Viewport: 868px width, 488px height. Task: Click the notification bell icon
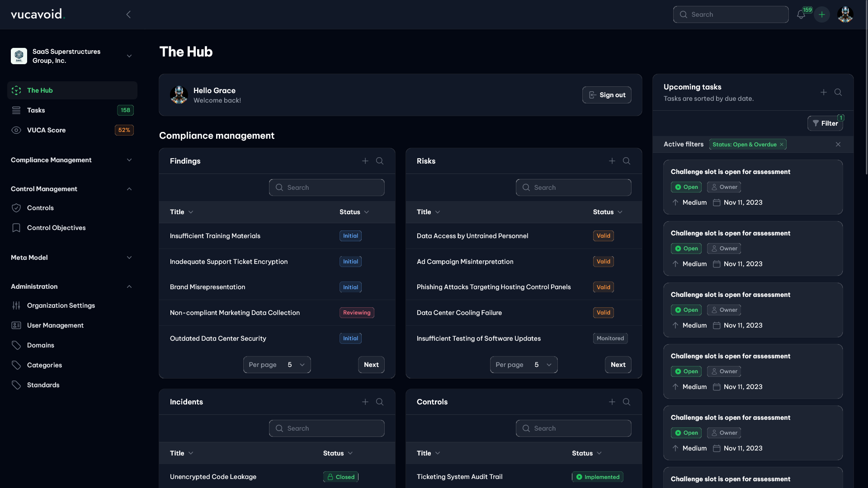pos(801,14)
